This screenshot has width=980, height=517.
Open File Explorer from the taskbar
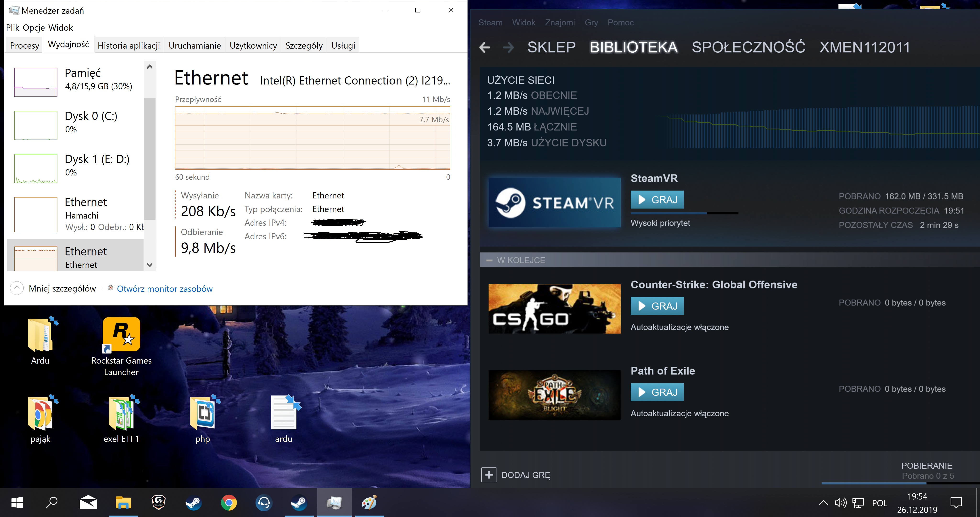coord(123,503)
